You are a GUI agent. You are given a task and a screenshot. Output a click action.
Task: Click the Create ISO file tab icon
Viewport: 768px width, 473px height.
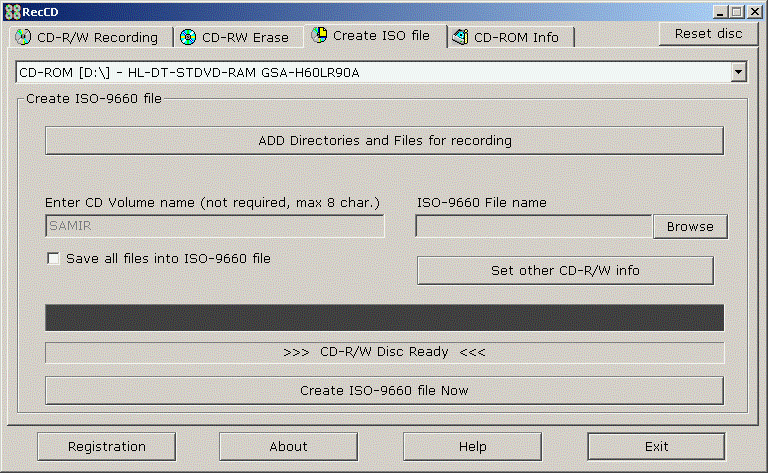click(319, 35)
